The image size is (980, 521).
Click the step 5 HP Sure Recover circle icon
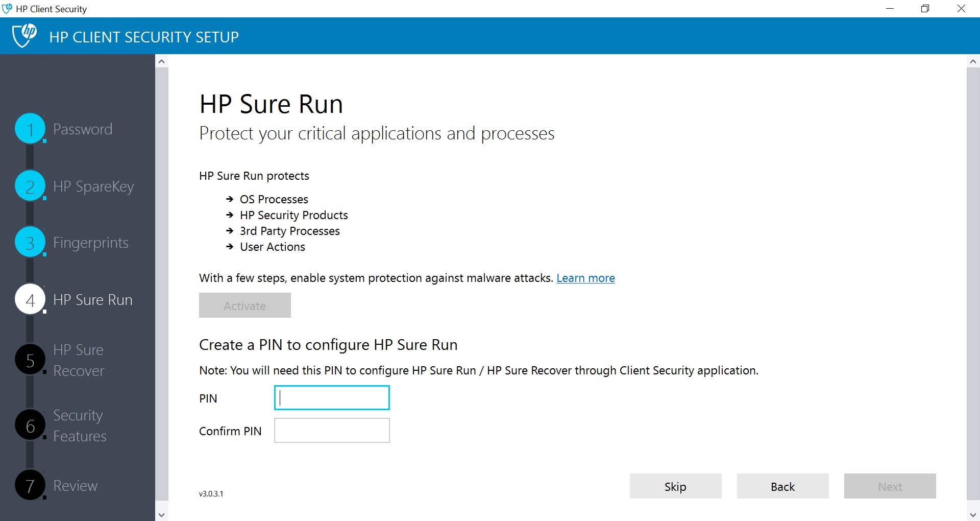tap(30, 360)
